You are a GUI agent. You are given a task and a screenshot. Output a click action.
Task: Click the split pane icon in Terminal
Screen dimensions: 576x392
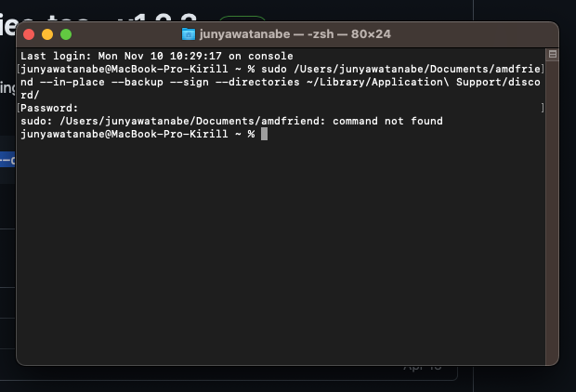553,55
